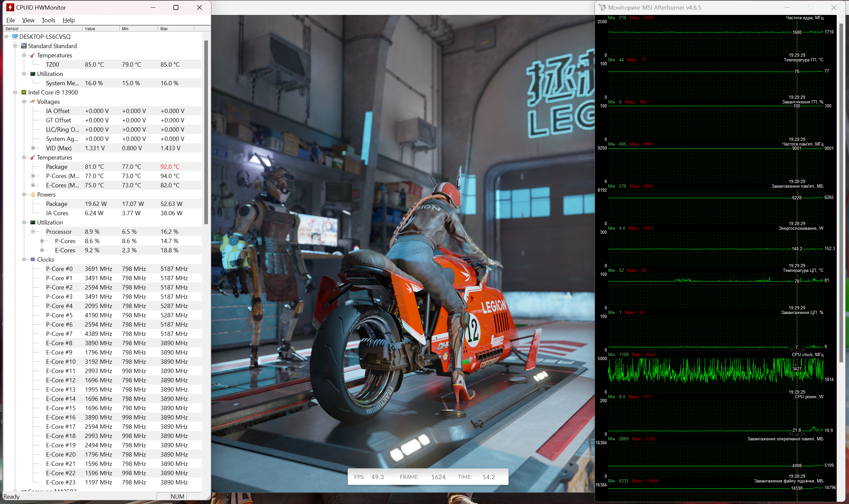849x504 pixels.
Task: Expand the VID (Max) voltage entry
Action: pyautogui.click(x=33, y=148)
